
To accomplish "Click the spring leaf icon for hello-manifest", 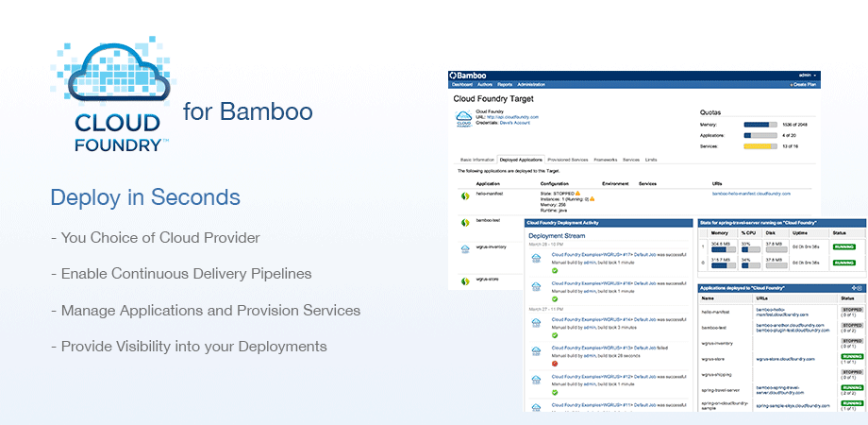I will (x=465, y=195).
